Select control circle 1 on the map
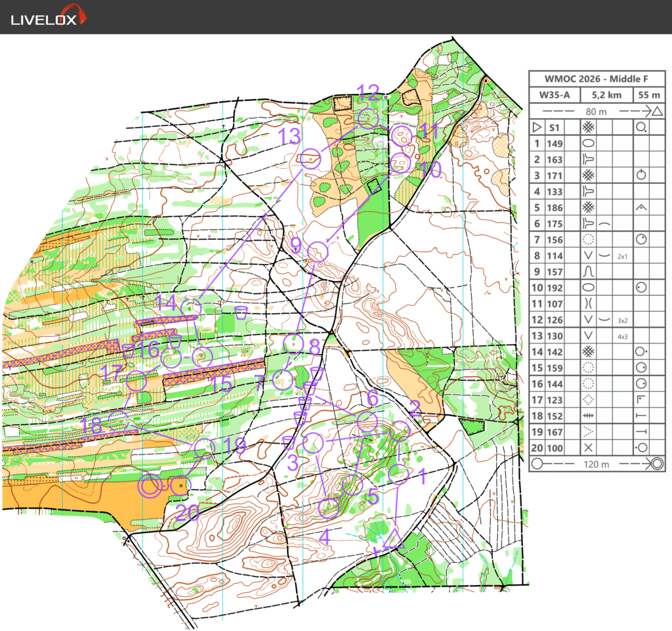Viewport: 672px width, 631px height. (x=398, y=475)
